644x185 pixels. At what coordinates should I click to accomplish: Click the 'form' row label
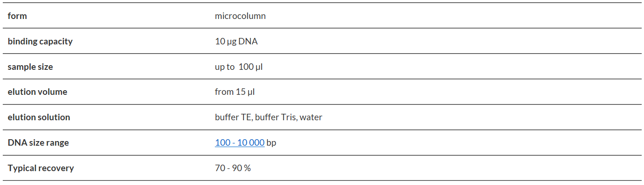tap(18, 16)
